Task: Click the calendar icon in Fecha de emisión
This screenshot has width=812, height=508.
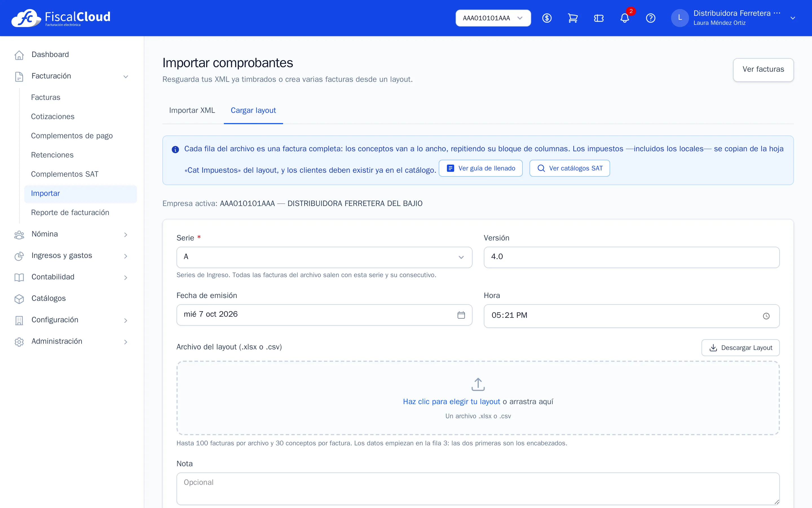Action: click(461, 315)
